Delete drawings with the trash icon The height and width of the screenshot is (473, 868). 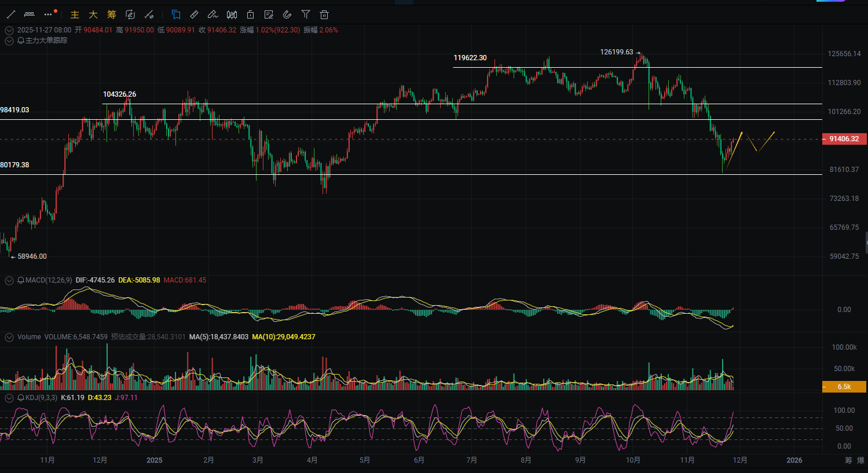click(324, 14)
